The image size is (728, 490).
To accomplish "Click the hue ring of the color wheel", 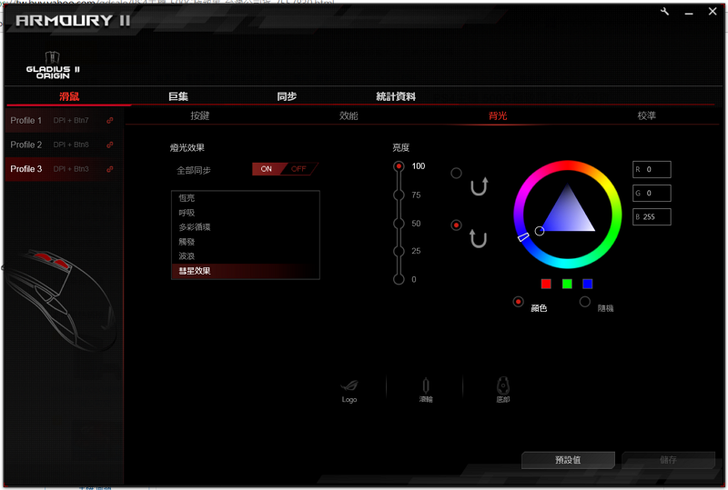I will point(567,166).
